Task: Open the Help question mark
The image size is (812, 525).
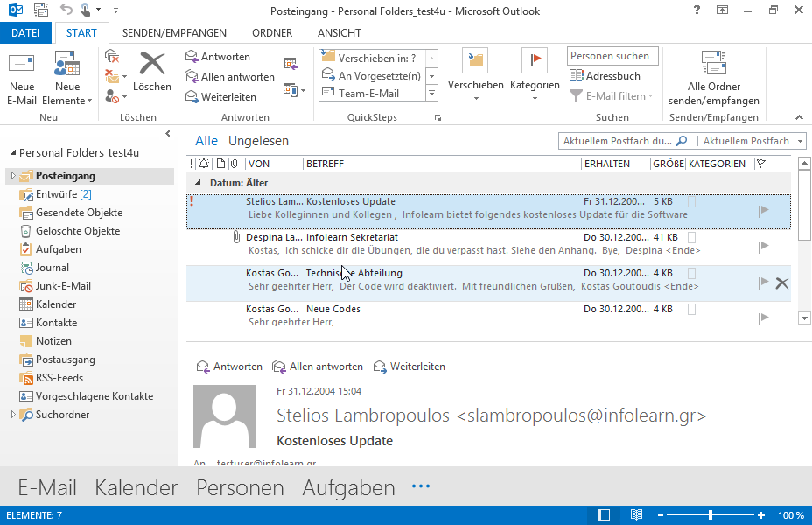Action: (x=696, y=10)
